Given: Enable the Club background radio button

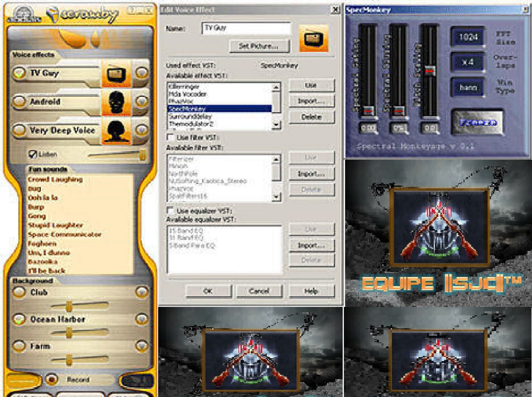Looking at the screenshot, I should [x=19, y=292].
